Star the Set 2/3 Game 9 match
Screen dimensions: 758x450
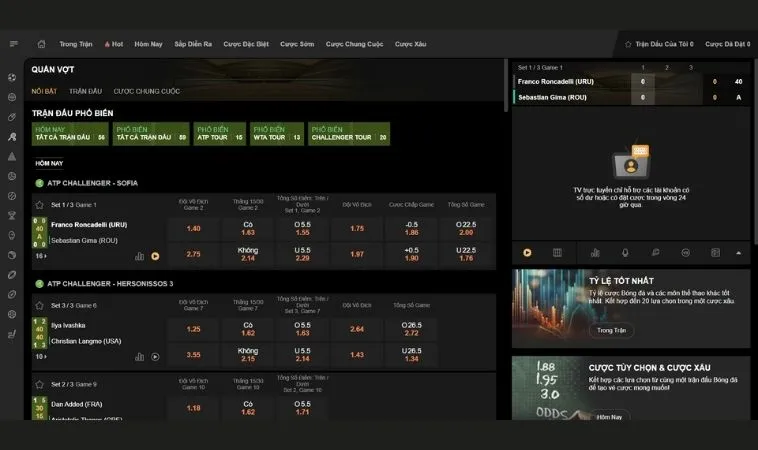(40, 384)
